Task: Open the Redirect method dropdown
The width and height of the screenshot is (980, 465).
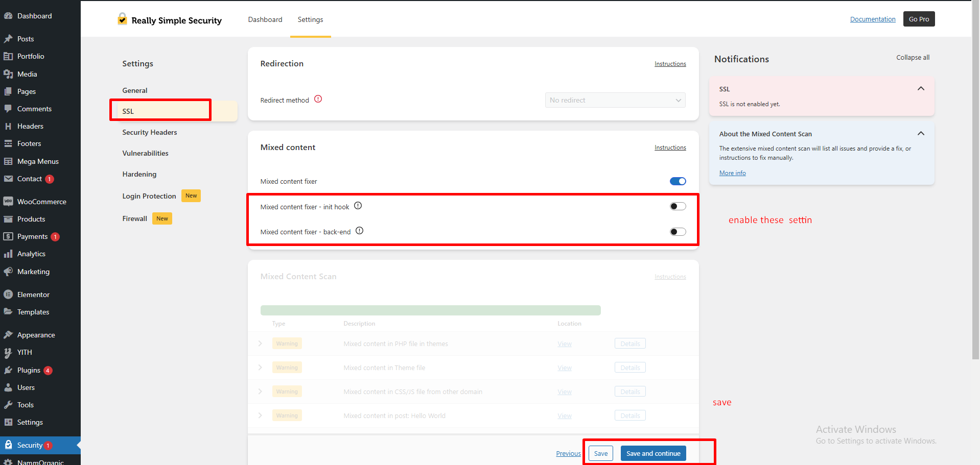Action: (x=615, y=100)
